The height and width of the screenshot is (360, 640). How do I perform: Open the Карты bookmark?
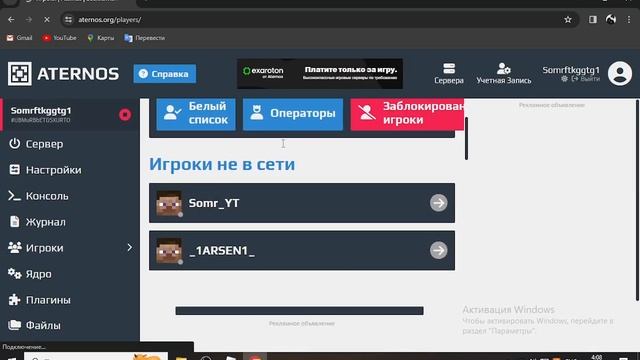coord(100,38)
